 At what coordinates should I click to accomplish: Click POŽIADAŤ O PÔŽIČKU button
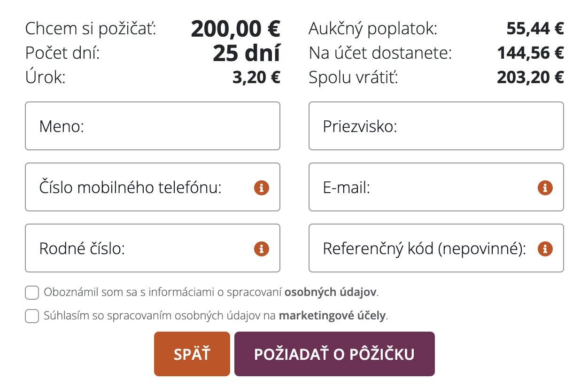(334, 354)
